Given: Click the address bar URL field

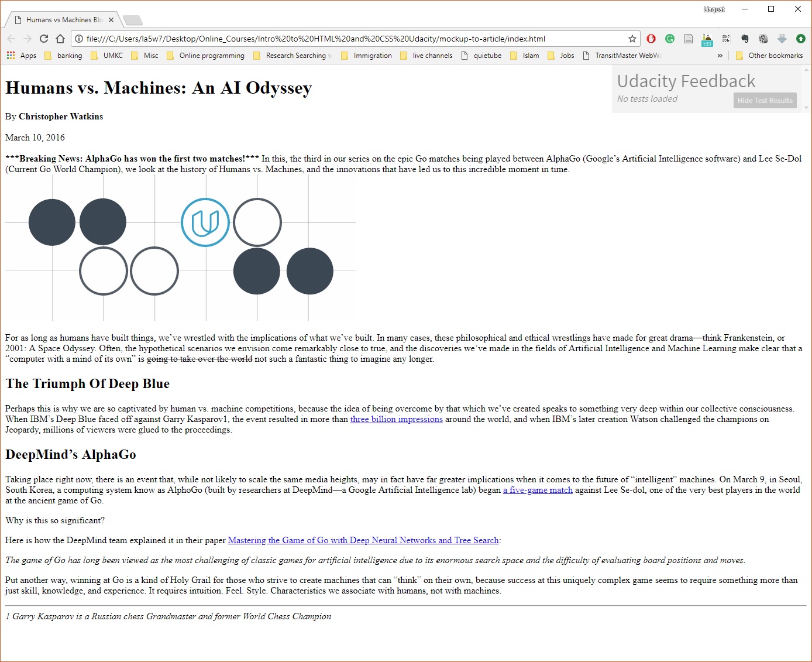Looking at the screenshot, I should [x=351, y=39].
